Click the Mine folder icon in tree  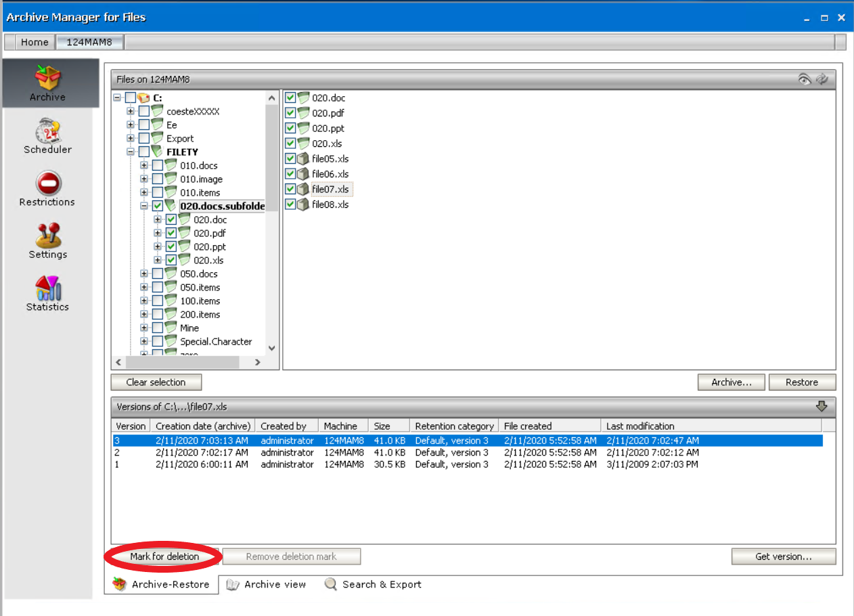coord(171,328)
